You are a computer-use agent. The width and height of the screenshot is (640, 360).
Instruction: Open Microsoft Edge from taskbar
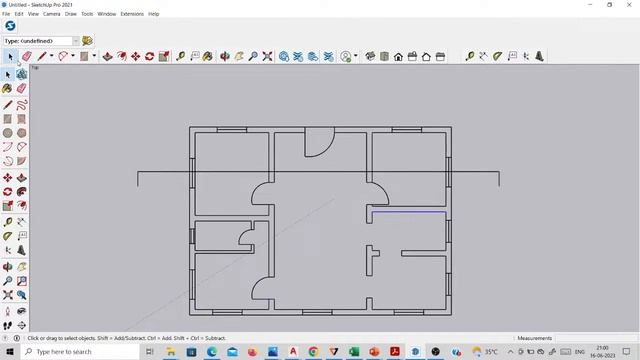tap(211, 351)
